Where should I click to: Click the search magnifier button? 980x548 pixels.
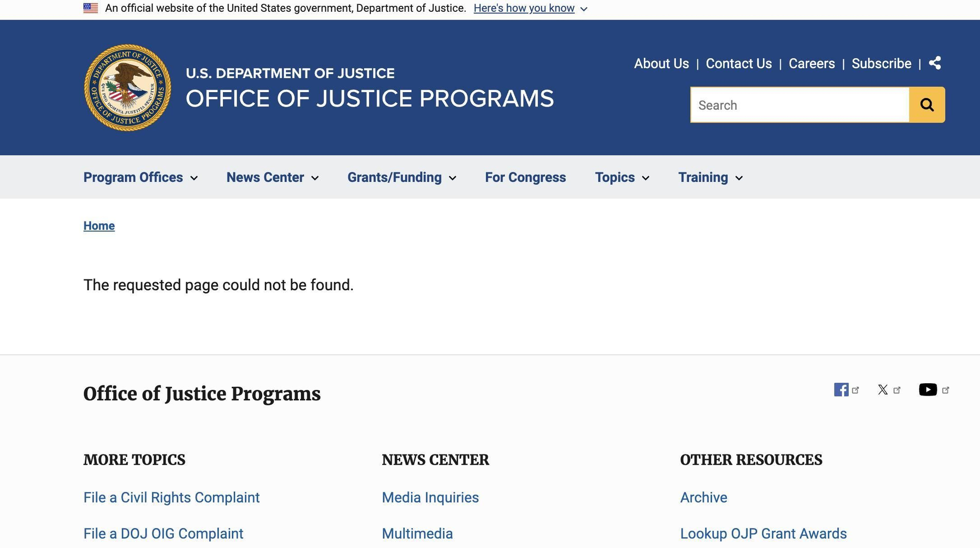[927, 104]
